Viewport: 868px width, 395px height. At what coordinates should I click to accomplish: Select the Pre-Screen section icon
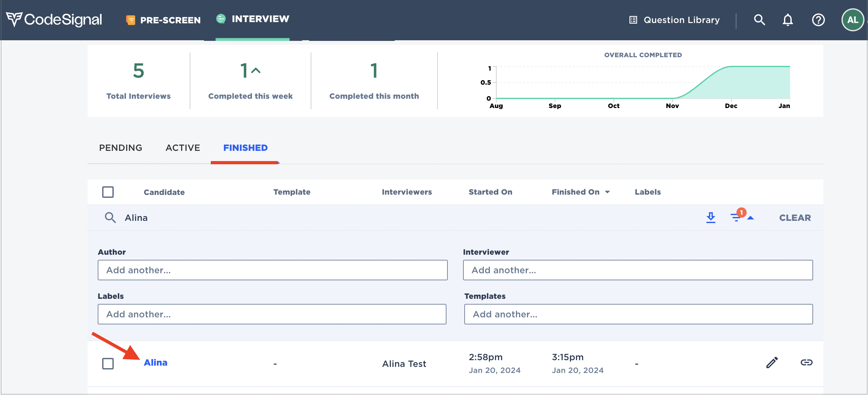pyautogui.click(x=130, y=19)
